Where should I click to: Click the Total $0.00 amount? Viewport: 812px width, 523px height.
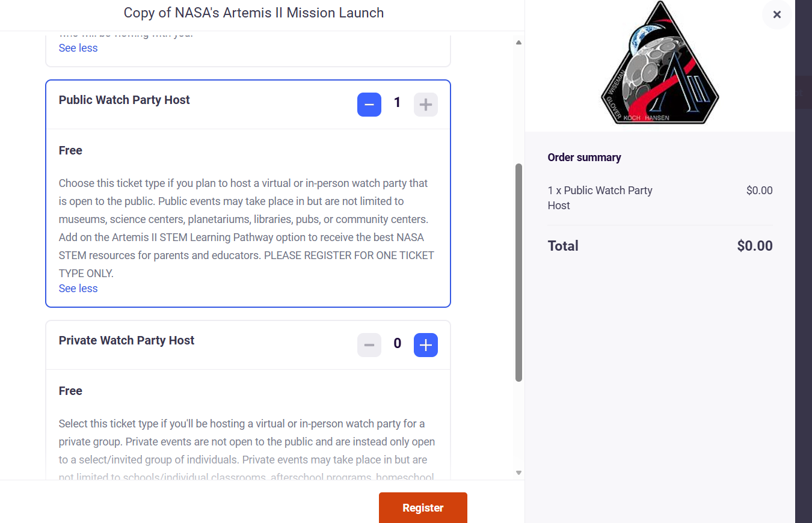point(754,246)
